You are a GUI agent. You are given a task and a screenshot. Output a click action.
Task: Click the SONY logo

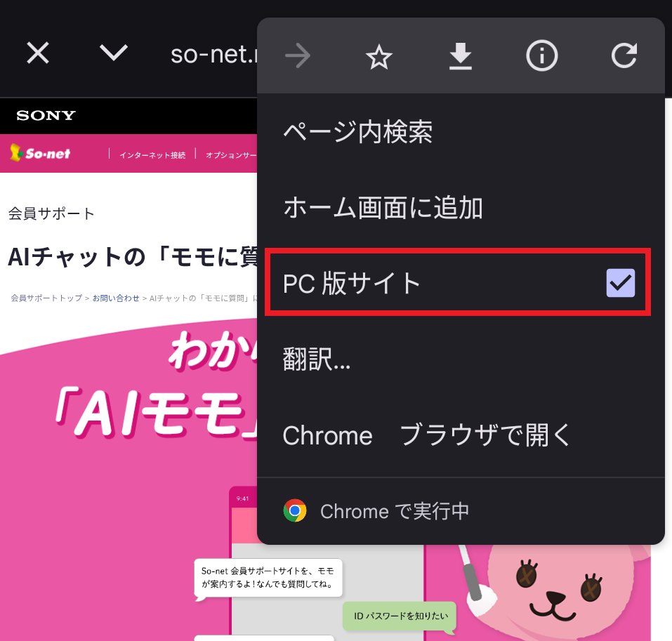pyautogui.click(x=46, y=116)
